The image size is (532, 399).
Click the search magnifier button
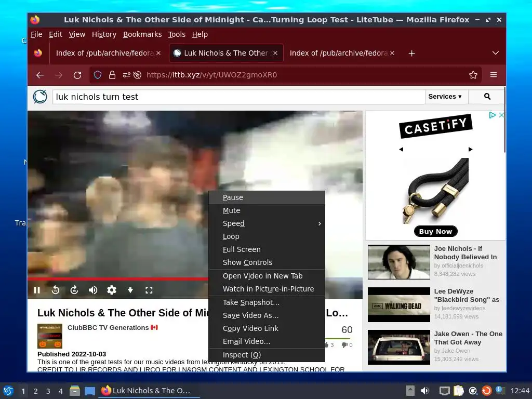tap(487, 97)
